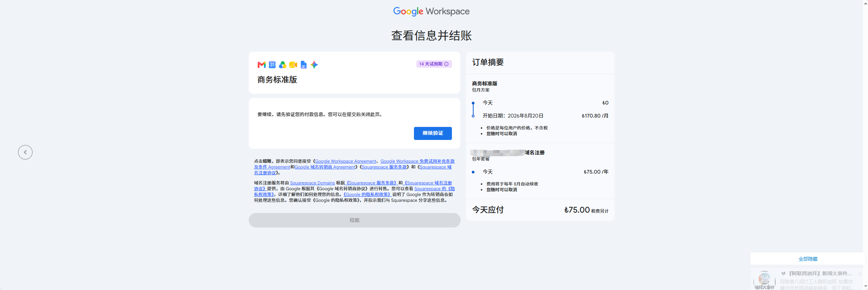Open Google 的隐私权政策 hyperlink before 说明了
The width and height of the screenshot is (868, 290).
(x=367, y=195)
